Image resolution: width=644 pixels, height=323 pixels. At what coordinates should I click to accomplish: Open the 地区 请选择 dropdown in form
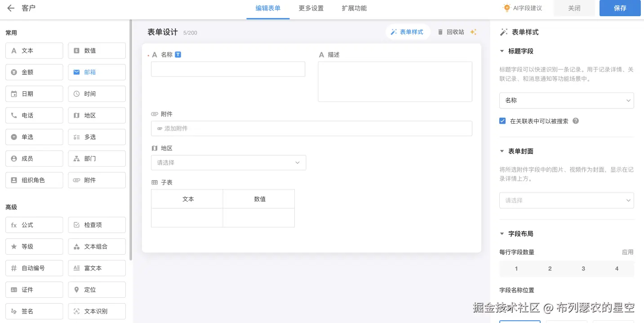coord(228,163)
